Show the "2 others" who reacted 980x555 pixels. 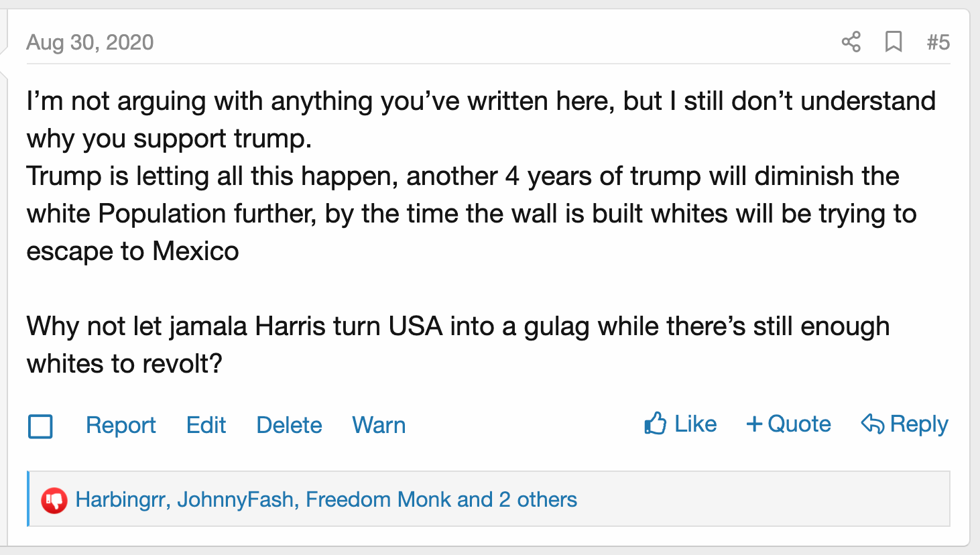pyautogui.click(x=538, y=500)
